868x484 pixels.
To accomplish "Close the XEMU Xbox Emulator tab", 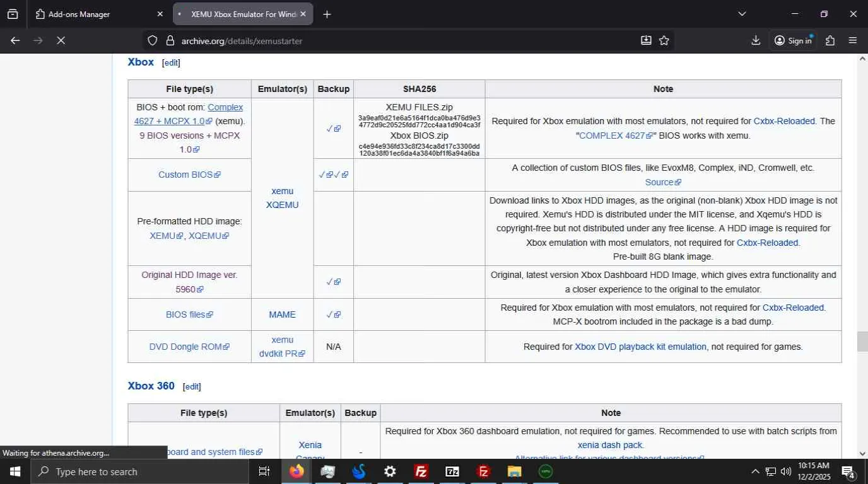I will 303,14.
